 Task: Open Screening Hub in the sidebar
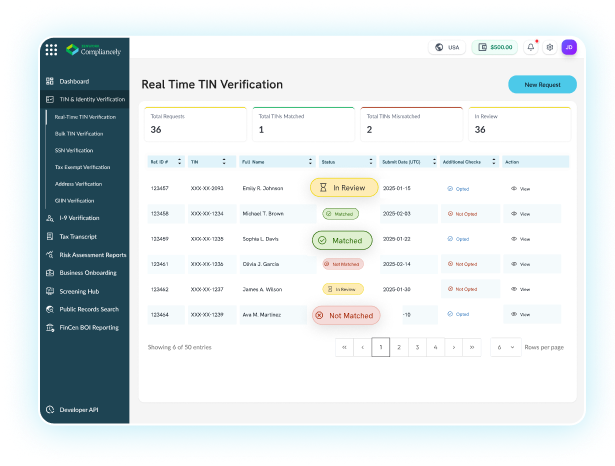click(x=79, y=291)
